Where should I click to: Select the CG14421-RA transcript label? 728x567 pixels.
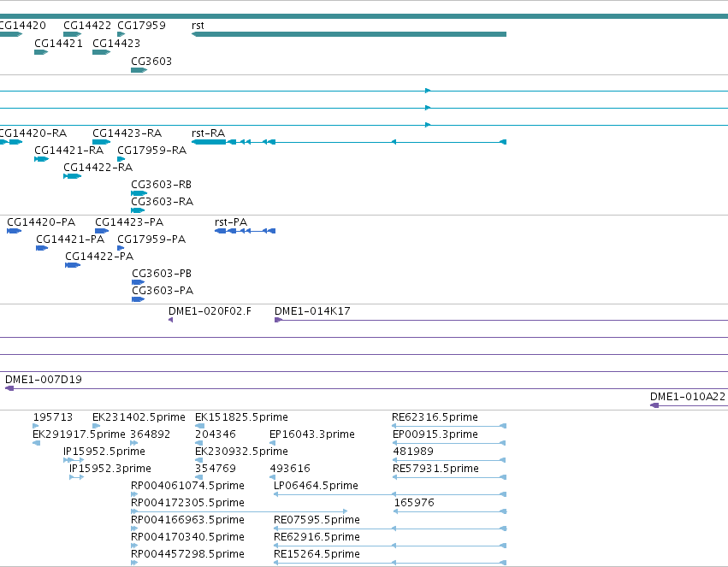pos(69,151)
